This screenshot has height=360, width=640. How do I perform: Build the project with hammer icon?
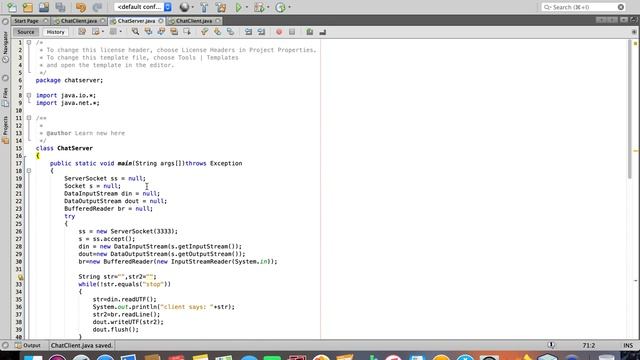pyautogui.click(x=204, y=7)
